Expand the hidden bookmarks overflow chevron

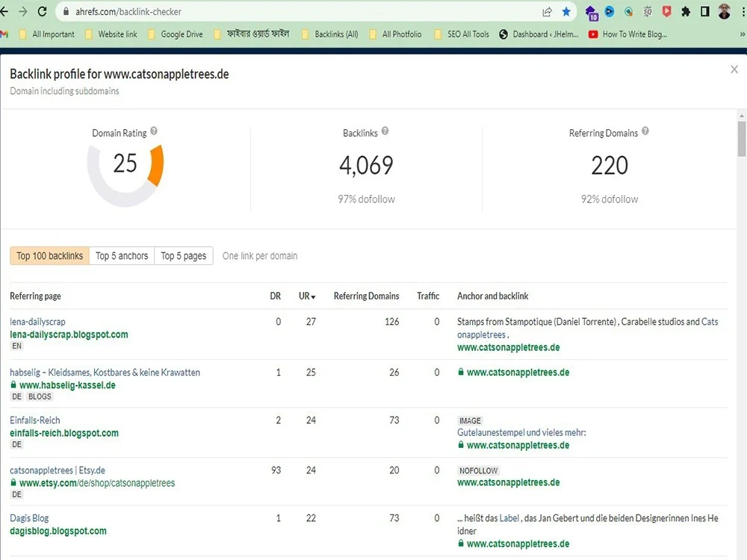click(742, 34)
